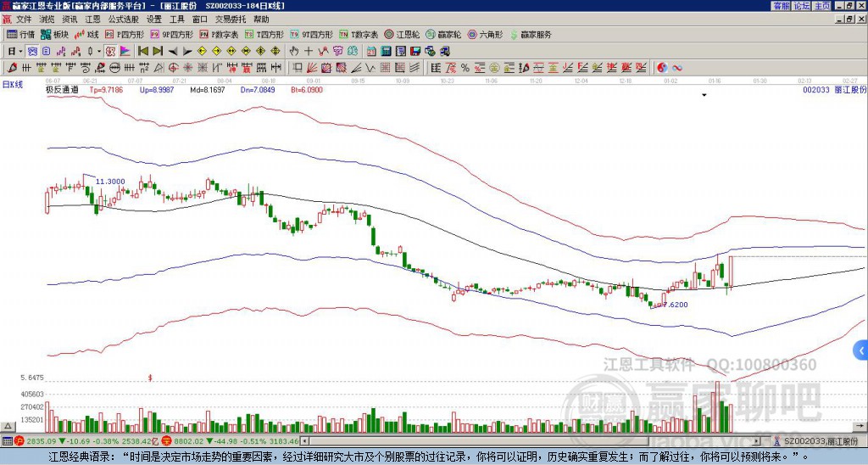
Task: Select the zigzag wave line tool
Action: tap(370, 68)
